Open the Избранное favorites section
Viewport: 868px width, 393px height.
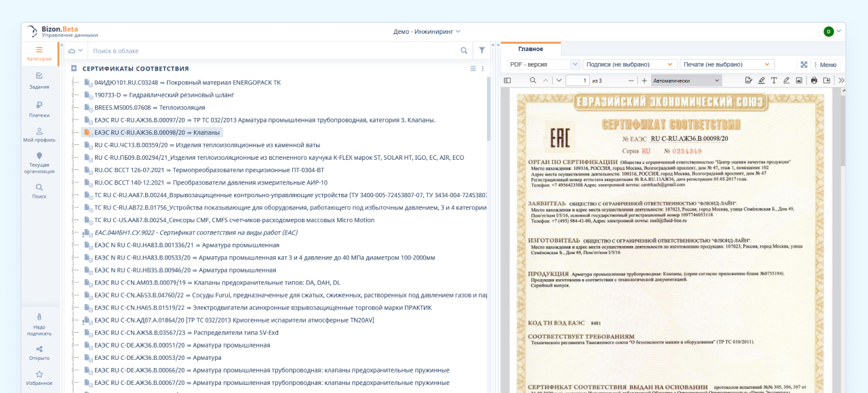(x=39, y=378)
